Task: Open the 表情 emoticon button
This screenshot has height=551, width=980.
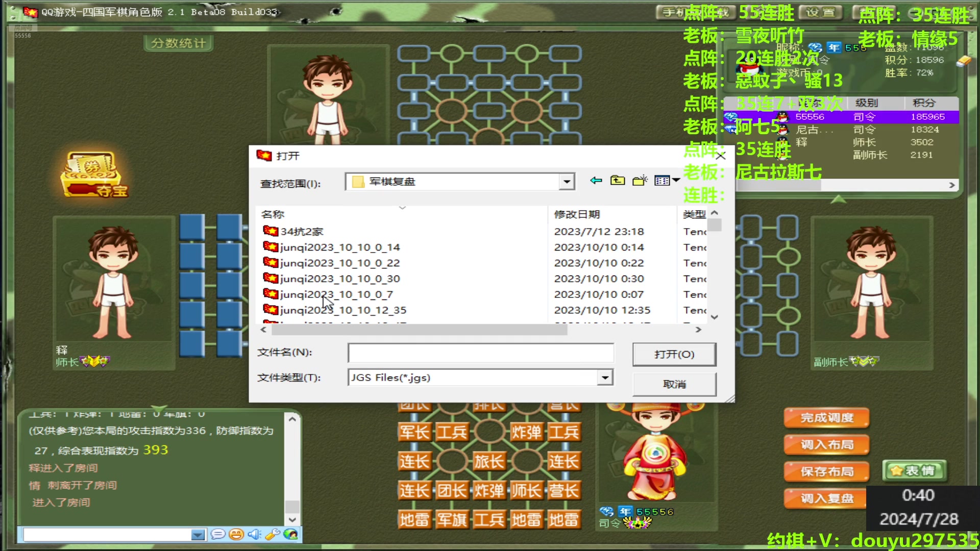Action: point(914,471)
